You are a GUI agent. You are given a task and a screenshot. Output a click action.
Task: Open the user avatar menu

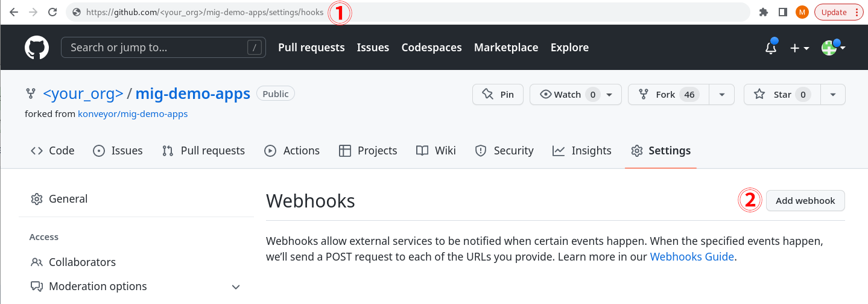tap(834, 48)
